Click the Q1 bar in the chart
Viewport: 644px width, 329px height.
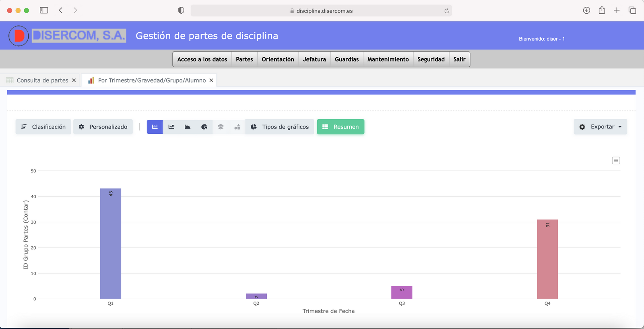(111, 244)
